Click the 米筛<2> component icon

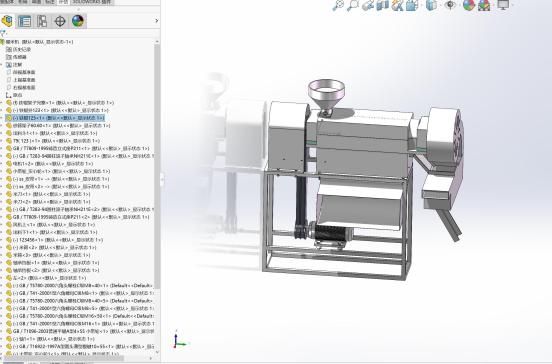click(9, 247)
